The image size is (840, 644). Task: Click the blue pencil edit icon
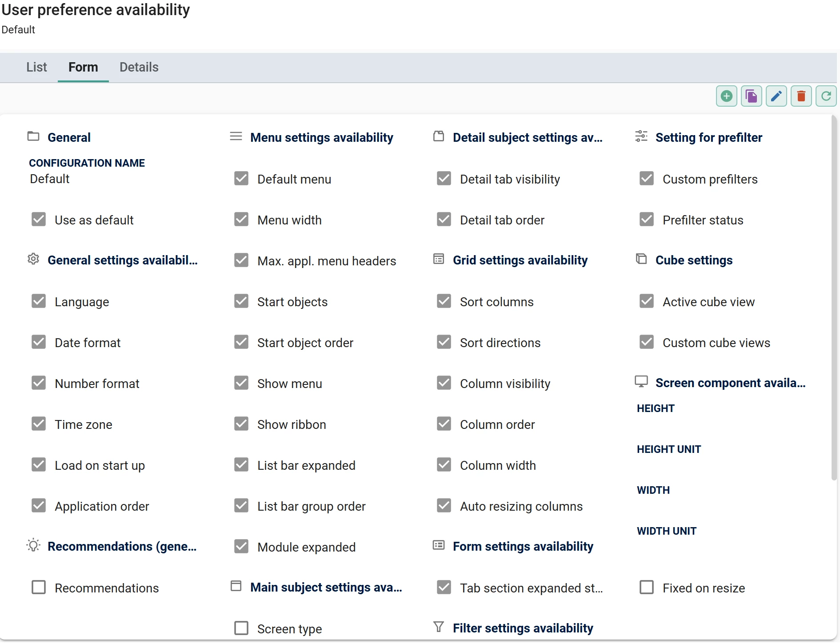tap(776, 96)
